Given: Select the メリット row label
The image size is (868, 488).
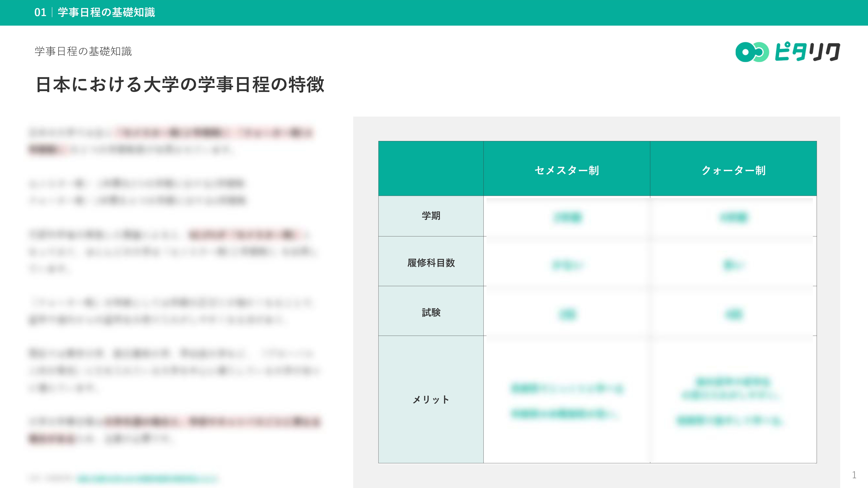Looking at the screenshot, I should [x=431, y=400].
